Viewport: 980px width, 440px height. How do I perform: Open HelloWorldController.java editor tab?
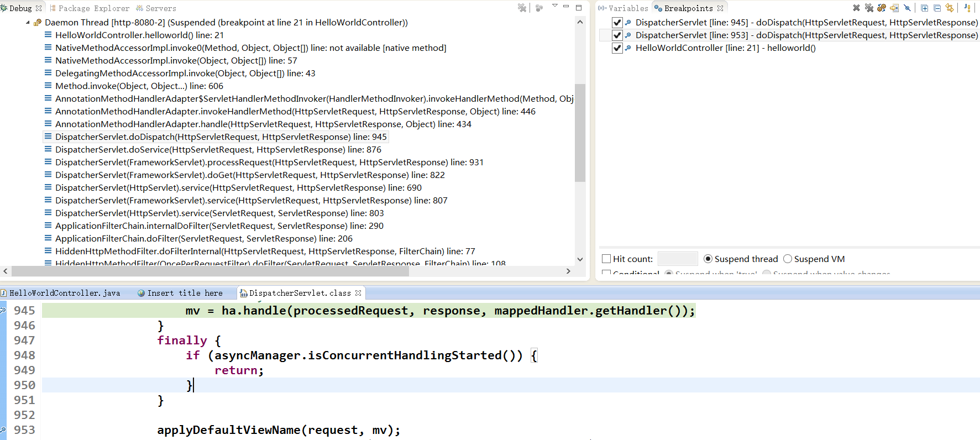pos(61,293)
